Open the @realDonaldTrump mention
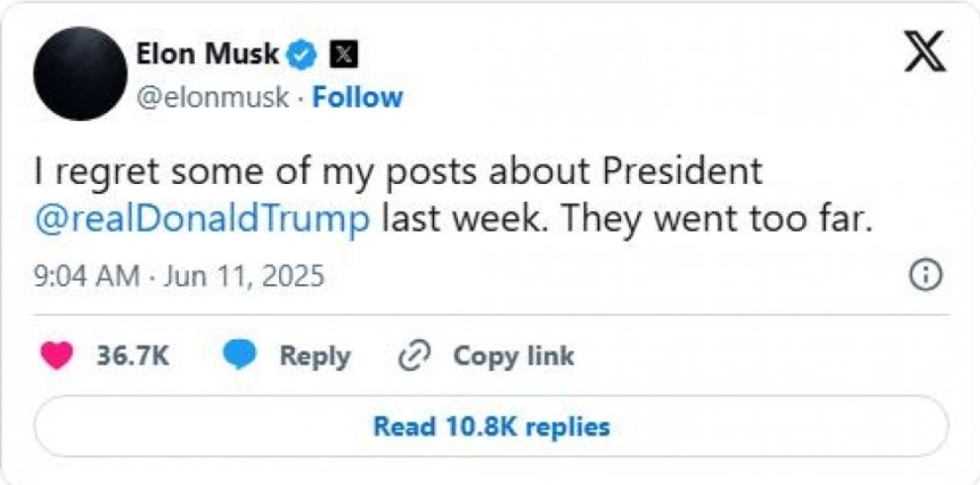This screenshot has height=485, width=980. point(203,221)
